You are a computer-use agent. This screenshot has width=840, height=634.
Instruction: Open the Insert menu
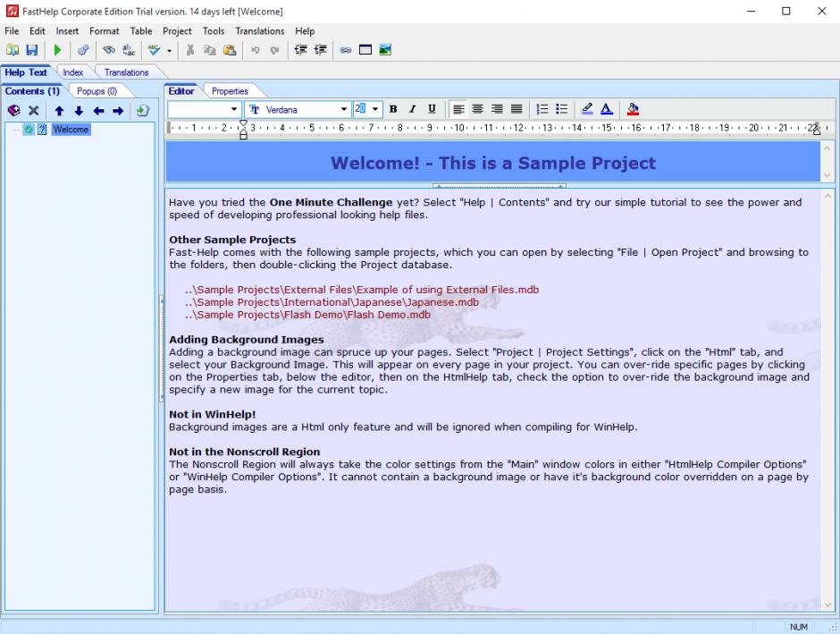67,31
